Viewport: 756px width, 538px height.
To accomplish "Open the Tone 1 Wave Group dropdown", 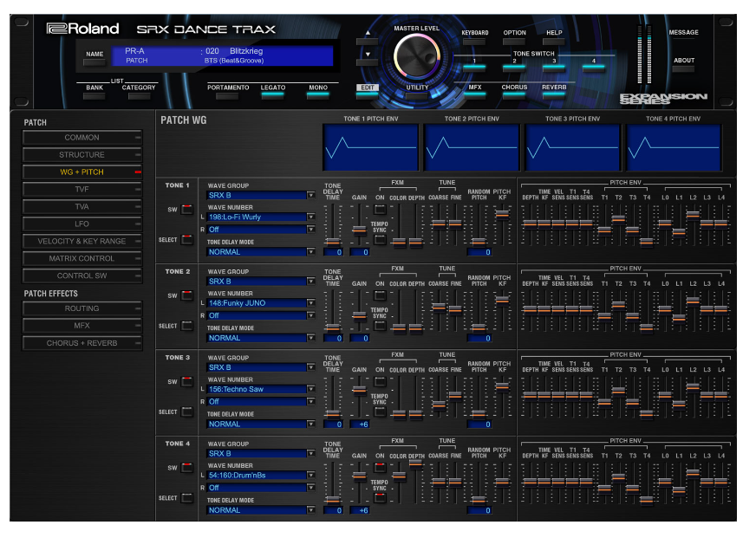I will pos(261,195).
